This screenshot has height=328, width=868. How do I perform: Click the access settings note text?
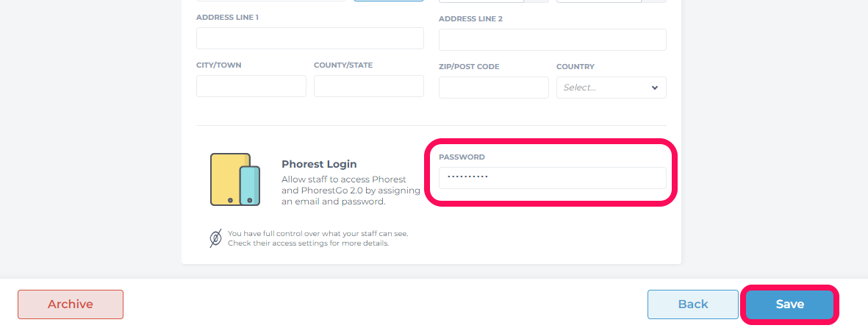pyautogui.click(x=318, y=238)
